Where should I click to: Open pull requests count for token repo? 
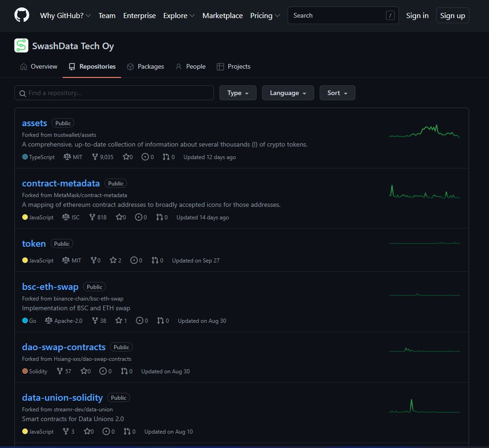(157, 260)
